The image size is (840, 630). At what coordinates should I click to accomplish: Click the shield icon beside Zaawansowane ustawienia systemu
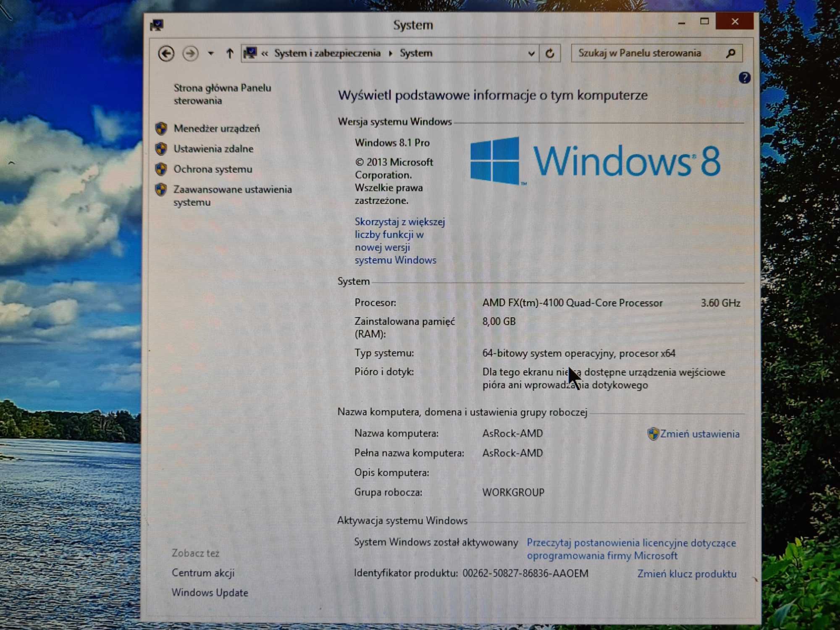161,190
